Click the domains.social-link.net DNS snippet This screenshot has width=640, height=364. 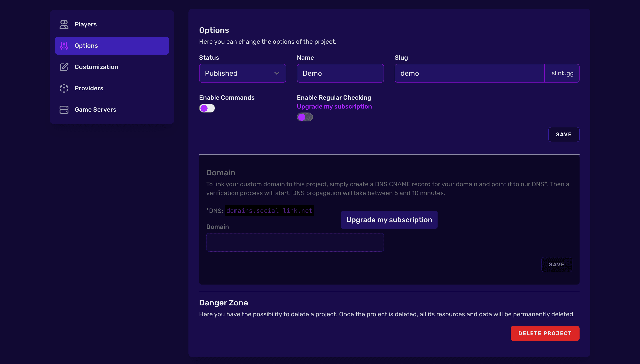pos(269,210)
